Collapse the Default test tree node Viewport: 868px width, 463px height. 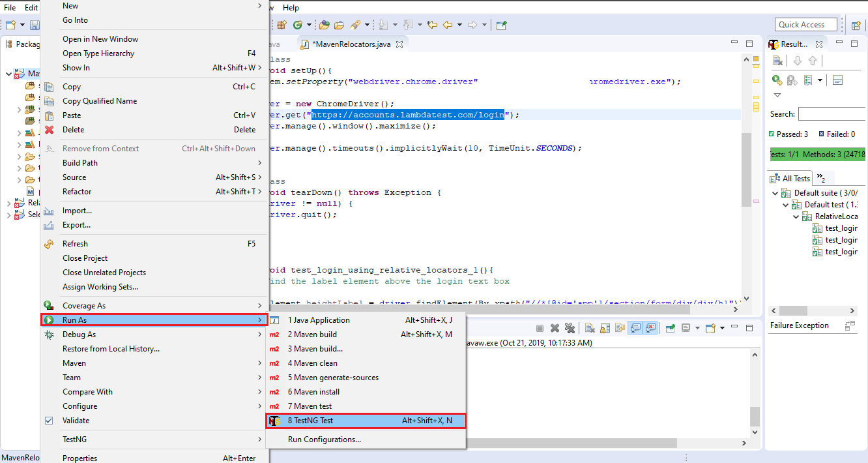pos(786,205)
